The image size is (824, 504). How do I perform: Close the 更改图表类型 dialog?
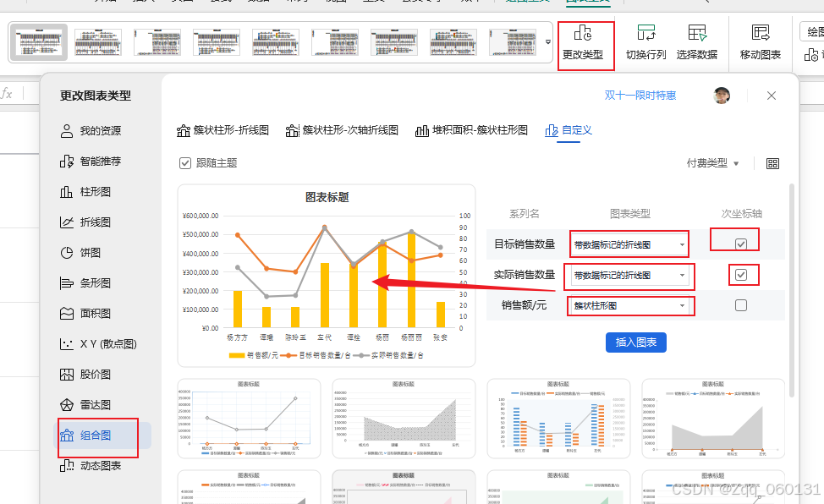771,96
